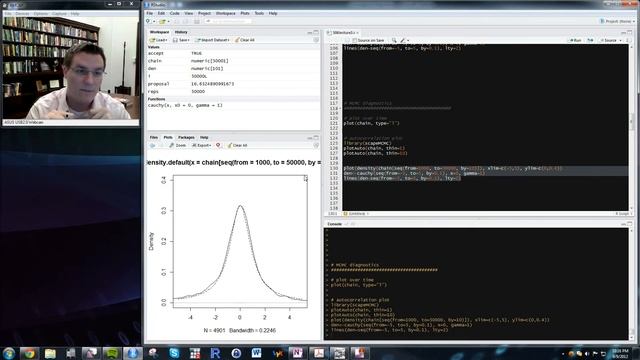Click the previous plot arrow icon

tap(152, 145)
